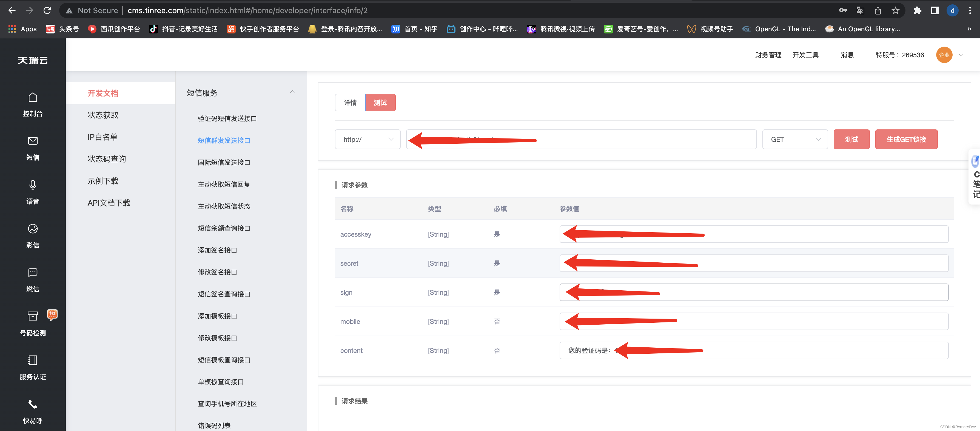Open the extensions puzzle icon
This screenshot has width=980, height=431.
coord(917,11)
